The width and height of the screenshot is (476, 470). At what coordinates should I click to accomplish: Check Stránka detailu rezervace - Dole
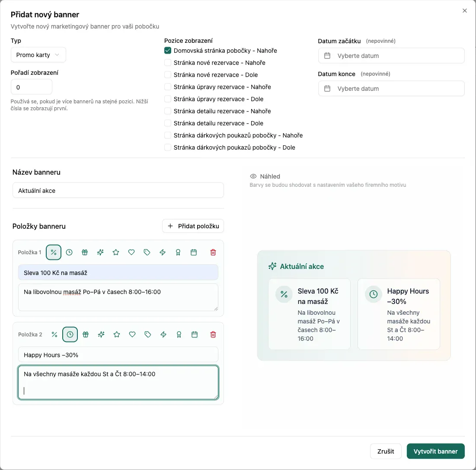(168, 123)
